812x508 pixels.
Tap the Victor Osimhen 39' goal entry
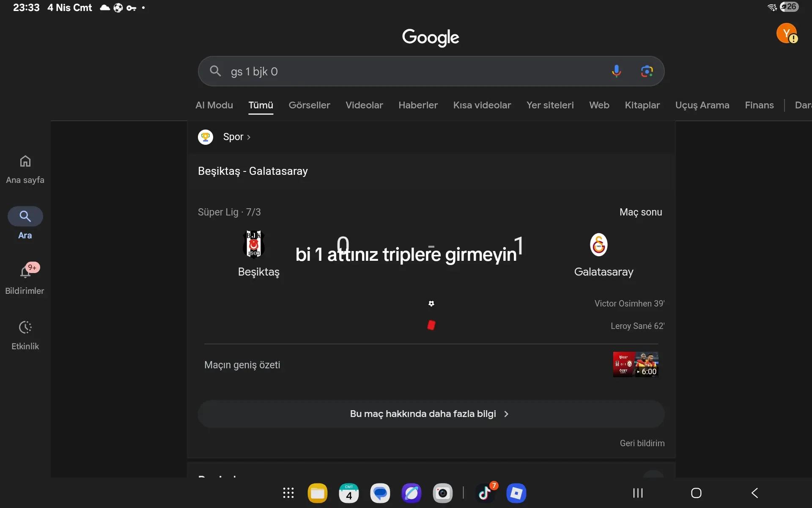pos(629,304)
